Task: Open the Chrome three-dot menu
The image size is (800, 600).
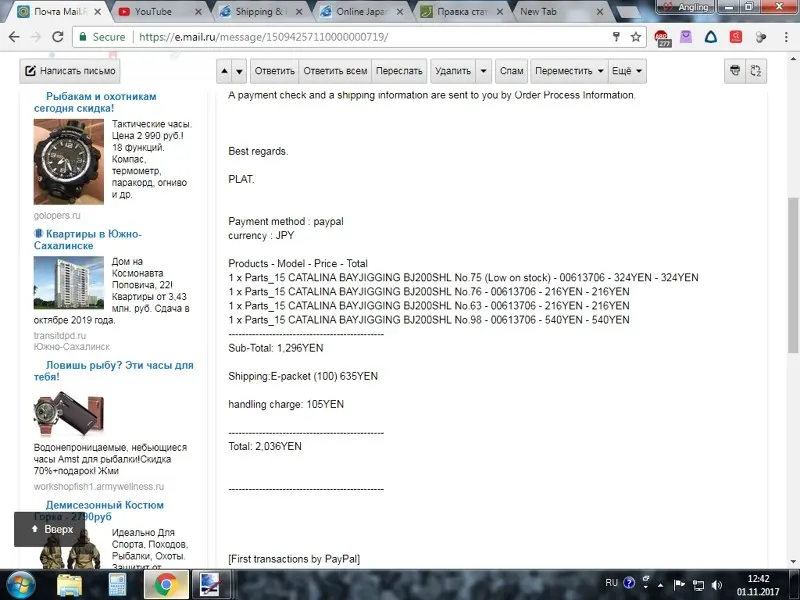Action: [786, 37]
